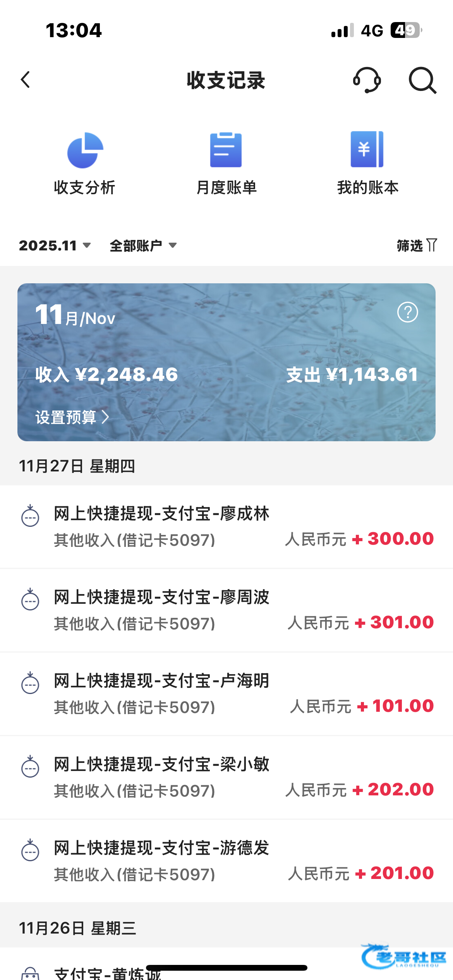
Task: Open 收支分析 pie chart icon
Action: pos(85,150)
